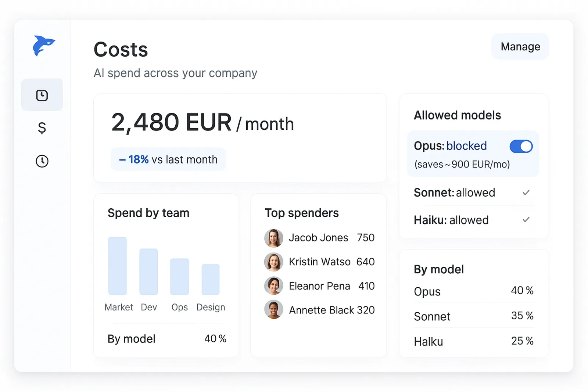Click the Dev chart label
Screen dimensions: 588x392
[x=149, y=307]
